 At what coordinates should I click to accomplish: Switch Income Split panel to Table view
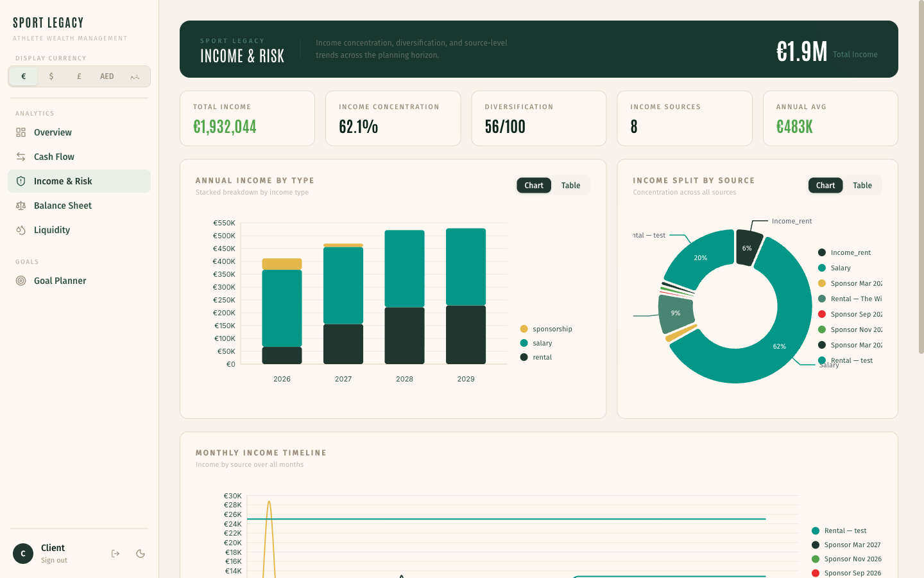(x=862, y=185)
